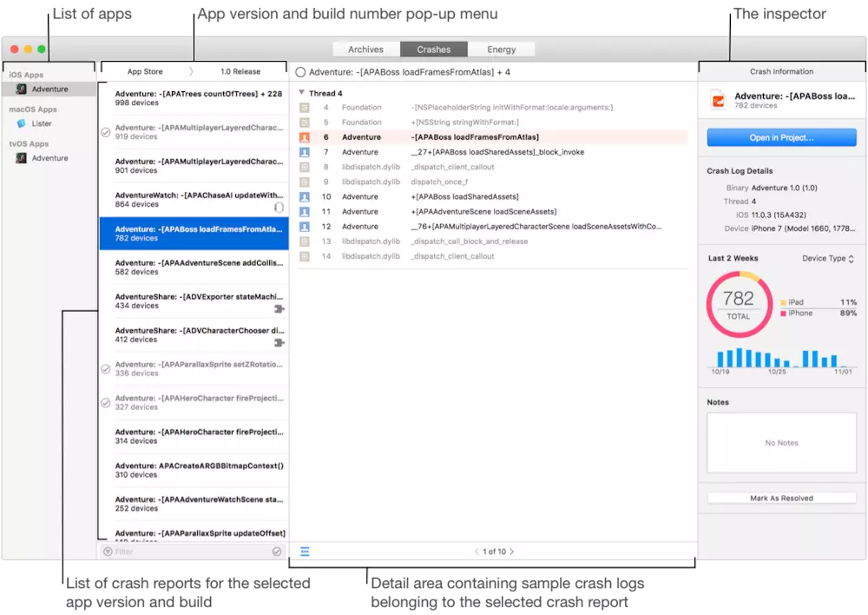The image size is (868, 615).
Task: Click the filter icon in crash list footer
Action: coord(108,552)
